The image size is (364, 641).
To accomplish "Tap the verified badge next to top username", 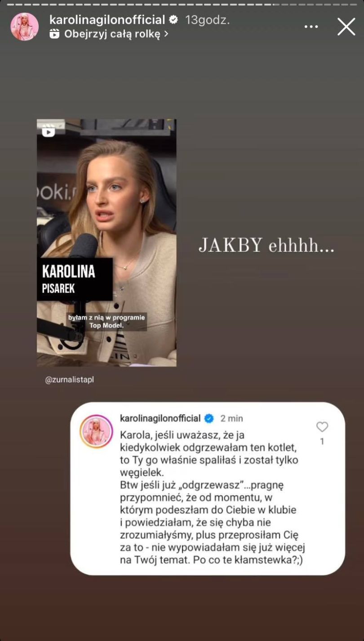I will pos(173,20).
